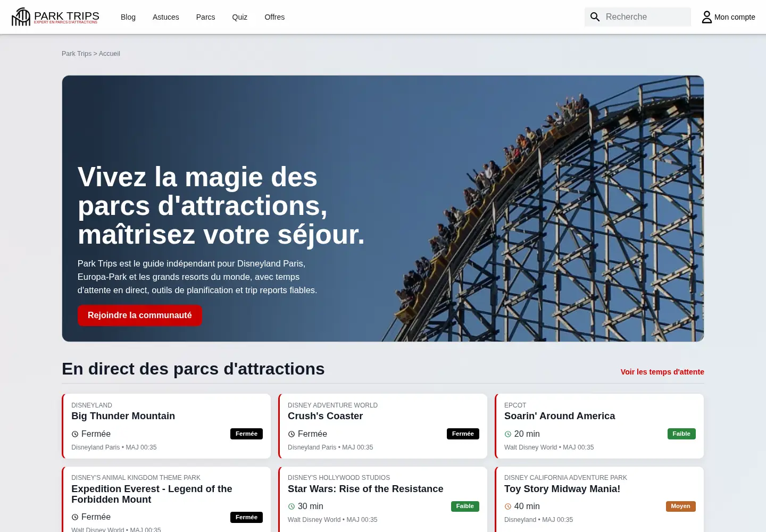Open the Big Thunder Mountain card title
This screenshot has height=532, width=766.
coord(123,416)
